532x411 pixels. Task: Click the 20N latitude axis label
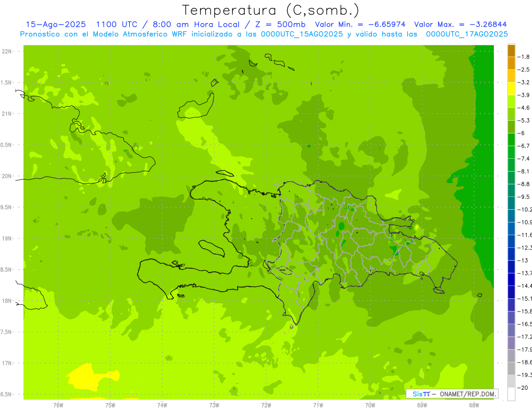pyautogui.click(x=7, y=176)
